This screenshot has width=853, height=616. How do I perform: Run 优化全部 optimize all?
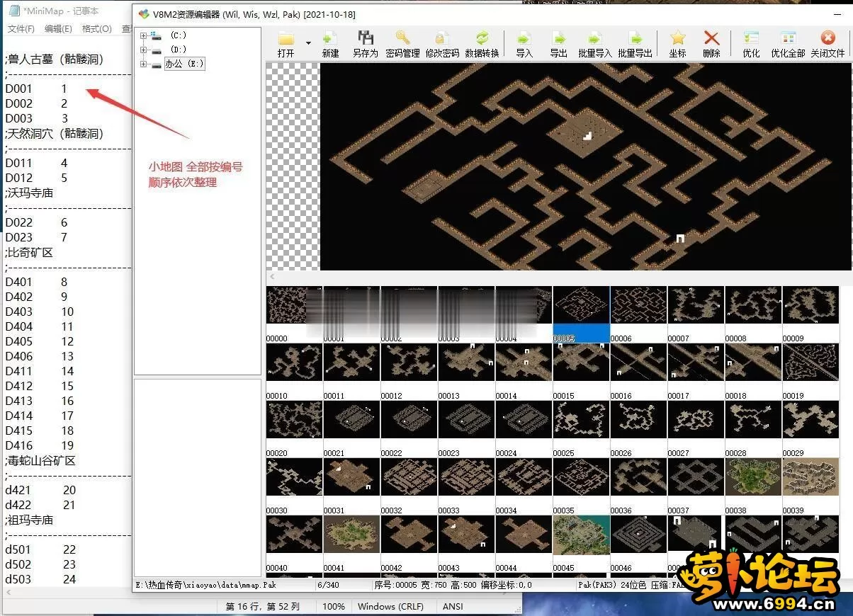click(788, 44)
